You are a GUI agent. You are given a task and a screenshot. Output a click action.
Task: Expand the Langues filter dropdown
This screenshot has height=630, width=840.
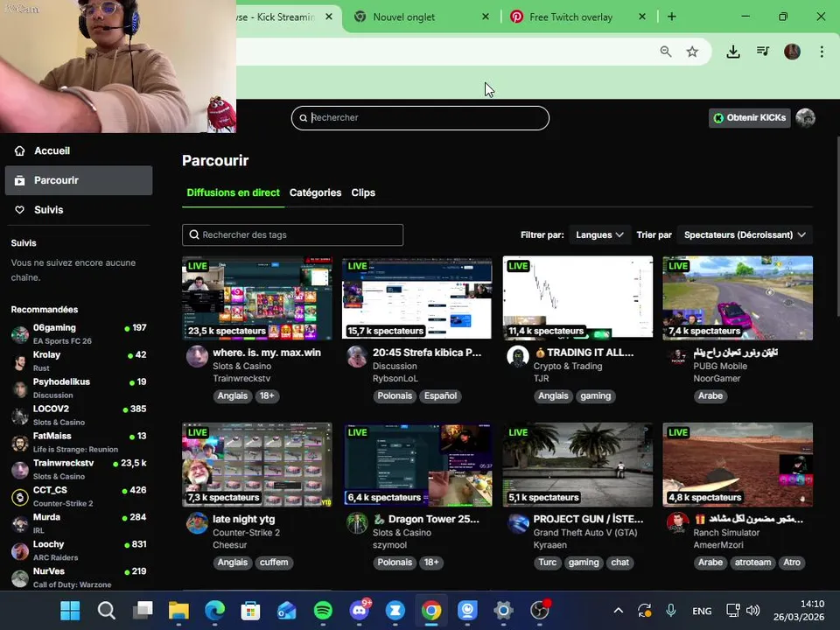coord(599,234)
